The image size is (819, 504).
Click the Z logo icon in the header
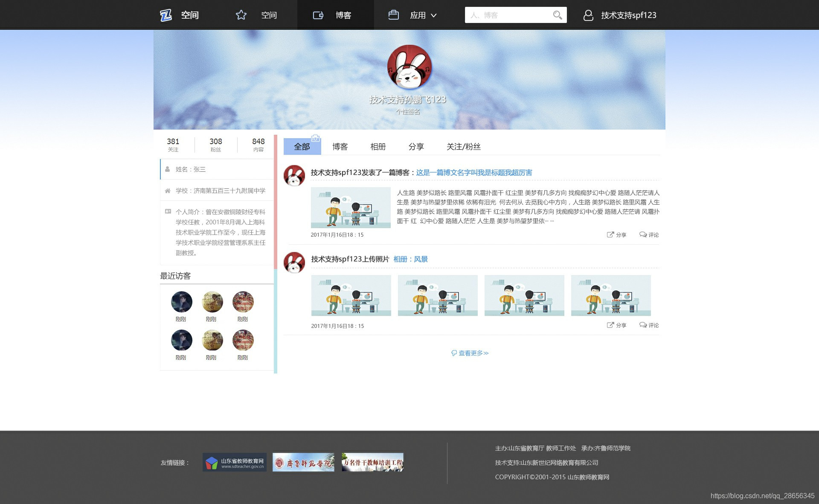pyautogui.click(x=166, y=15)
